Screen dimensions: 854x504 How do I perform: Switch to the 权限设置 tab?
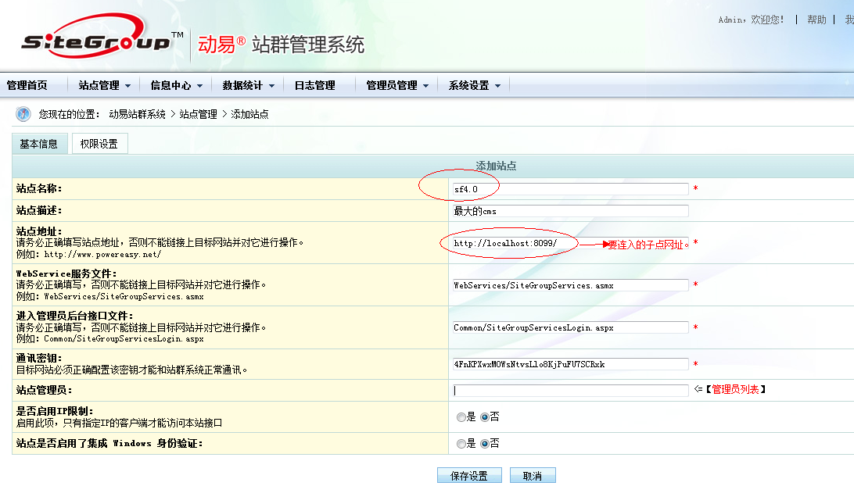(99, 144)
